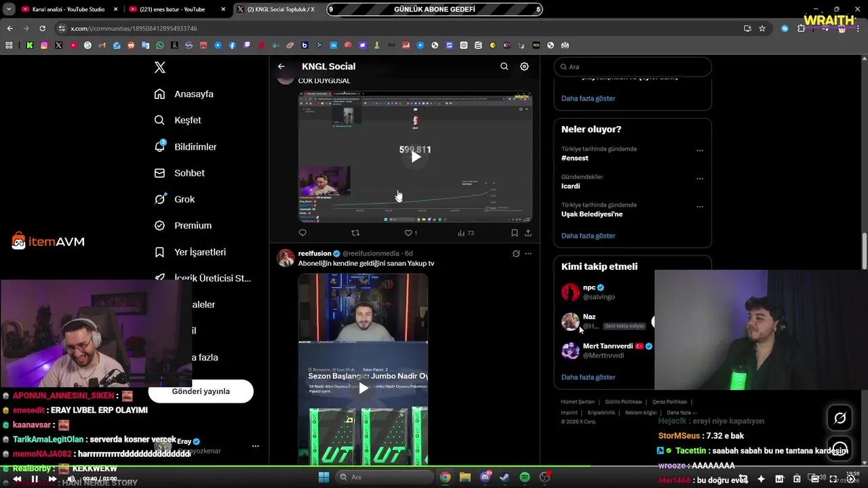Show more via top Daha fazla göster
The height and width of the screenshot is (488, 868).
point(588,98)
